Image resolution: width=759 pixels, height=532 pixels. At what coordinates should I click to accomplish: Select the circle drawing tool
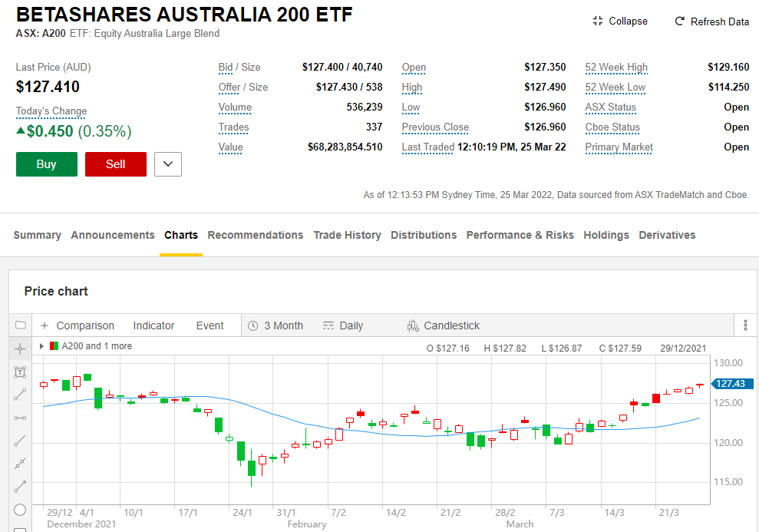tap(20, 510)
